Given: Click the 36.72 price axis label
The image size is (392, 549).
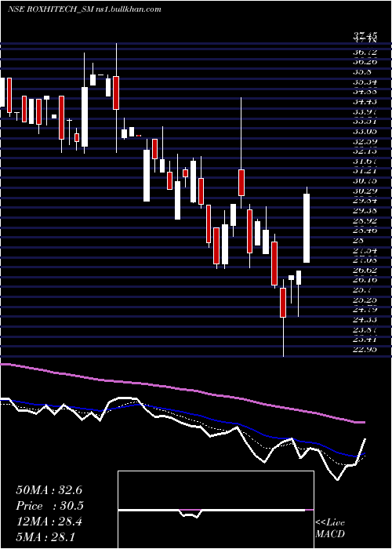Looking at the screenshot, I should [x=365, y=52].
